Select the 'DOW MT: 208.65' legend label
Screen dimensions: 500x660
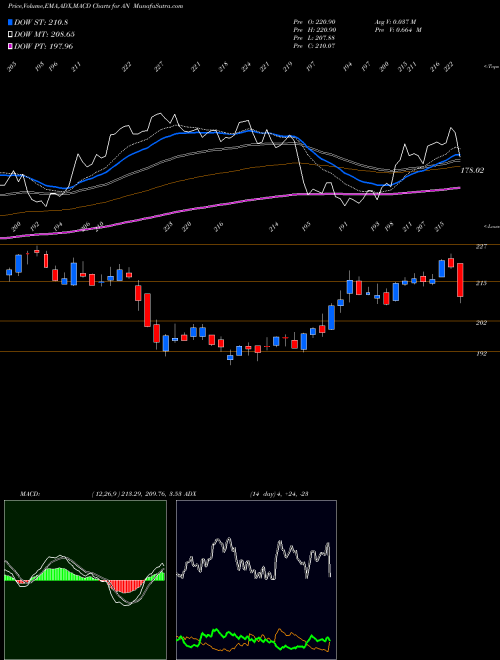[x=45, y=34]
